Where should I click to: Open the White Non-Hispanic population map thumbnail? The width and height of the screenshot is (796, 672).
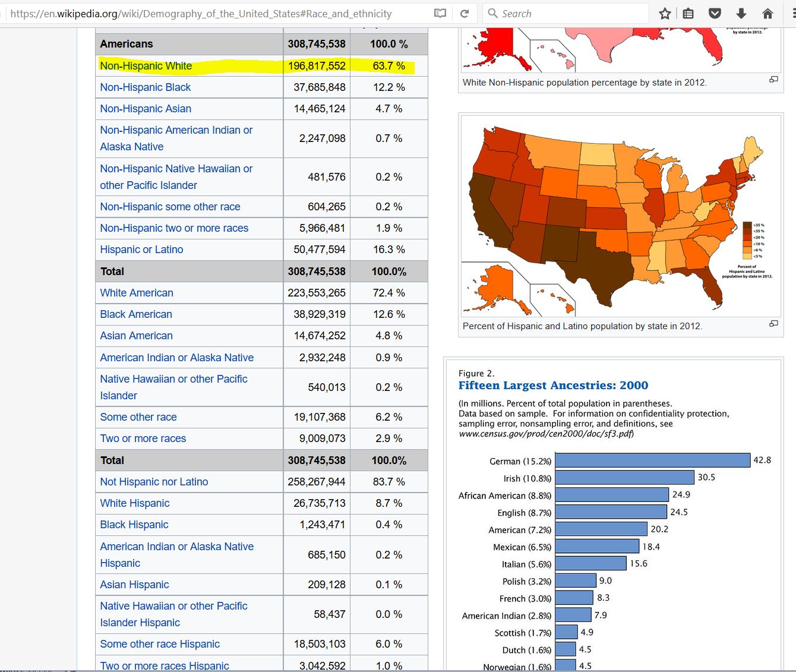point(621,50)
